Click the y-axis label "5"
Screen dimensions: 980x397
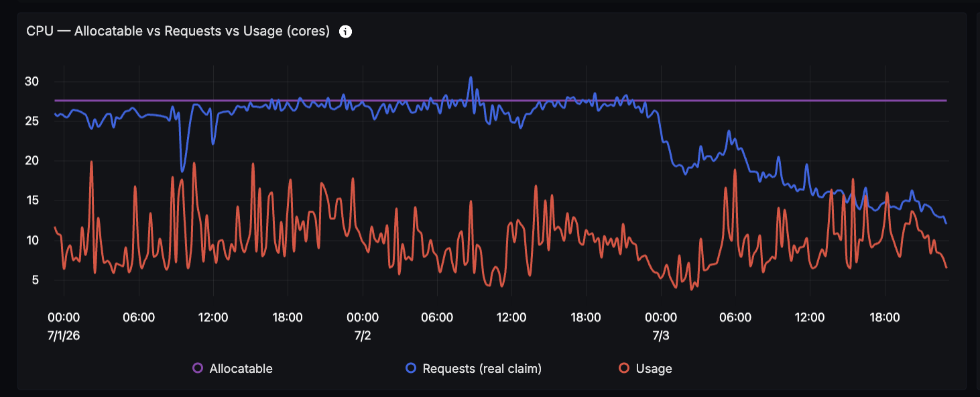pyautogui.click(x=36, y=280)
